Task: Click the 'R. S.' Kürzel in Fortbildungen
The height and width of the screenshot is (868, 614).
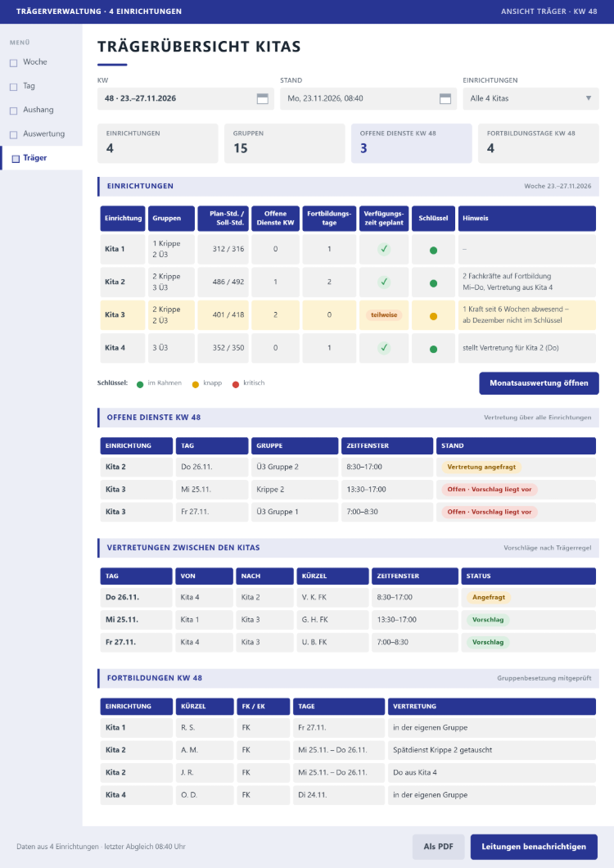Action: coord(205,727)
